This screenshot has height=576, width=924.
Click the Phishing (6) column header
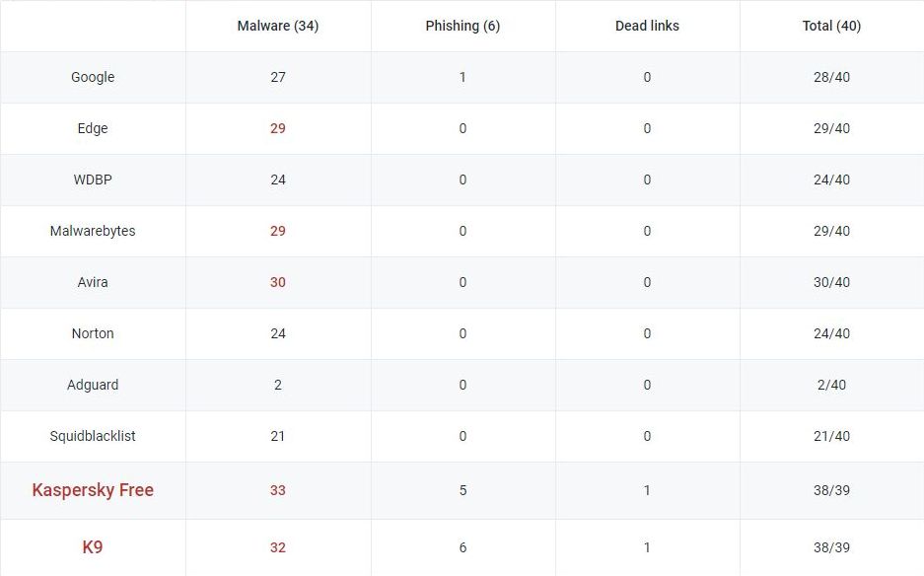[462, 26]
